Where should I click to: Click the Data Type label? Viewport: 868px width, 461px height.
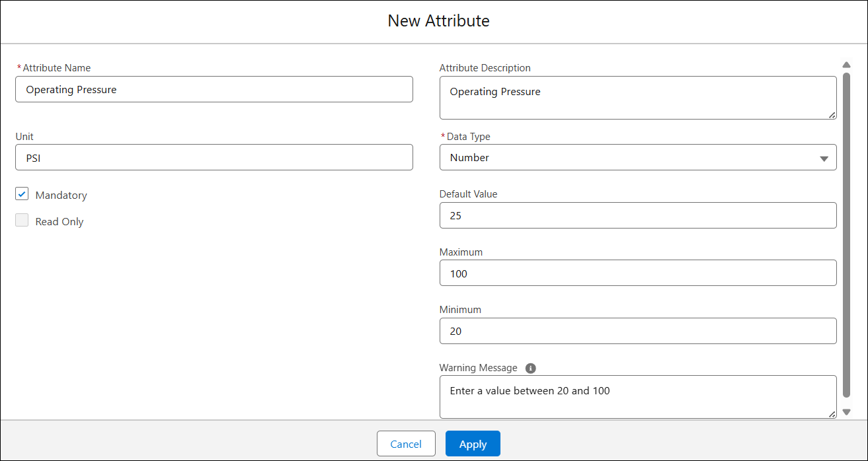coord(469,136)
